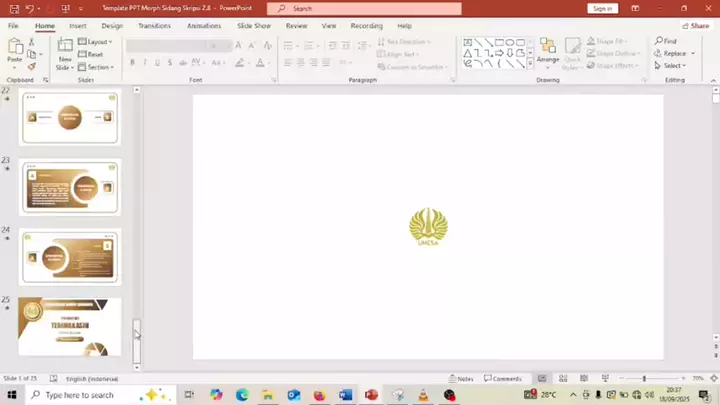This screenshot has width=720, height=405.
Task: Toggle the Notes pane in status bar
Action: 460,379
